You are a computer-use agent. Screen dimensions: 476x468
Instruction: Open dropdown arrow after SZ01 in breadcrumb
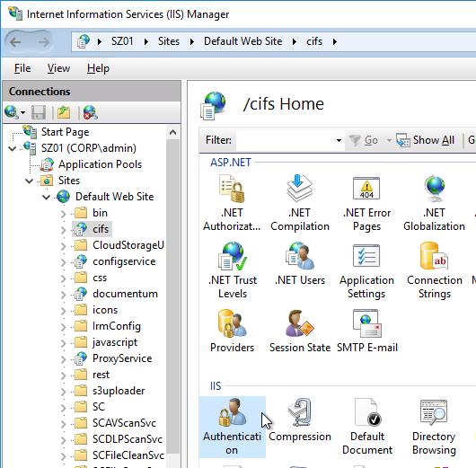[x=146, y=41]
